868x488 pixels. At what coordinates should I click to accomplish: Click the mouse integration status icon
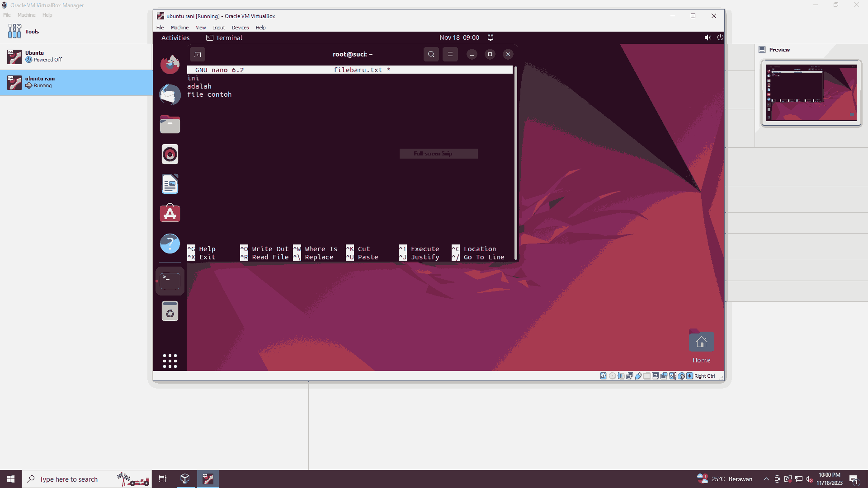coord(681,376)
